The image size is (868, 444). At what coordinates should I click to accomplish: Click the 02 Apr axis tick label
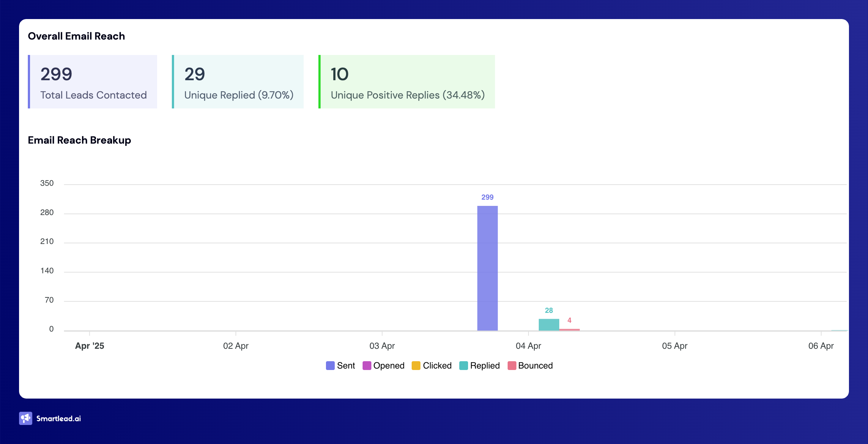pos(235,346)
